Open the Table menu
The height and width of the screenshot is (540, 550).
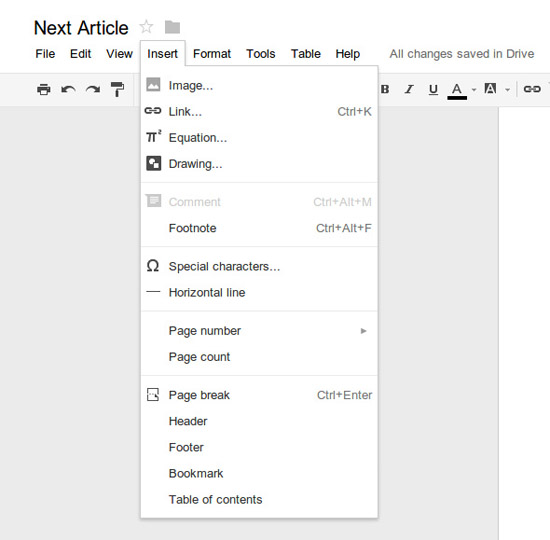pyautogui.click(x=306, y=54)
